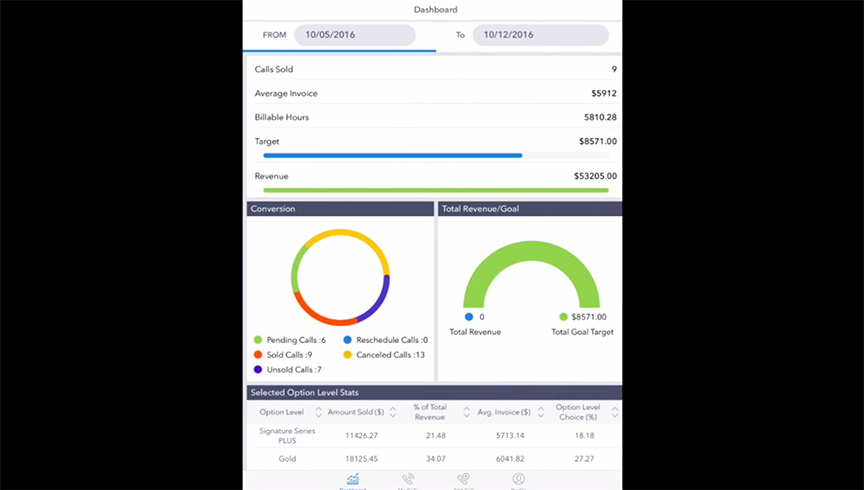Open the FROM date field 10/05/2016

pos(354,35)
